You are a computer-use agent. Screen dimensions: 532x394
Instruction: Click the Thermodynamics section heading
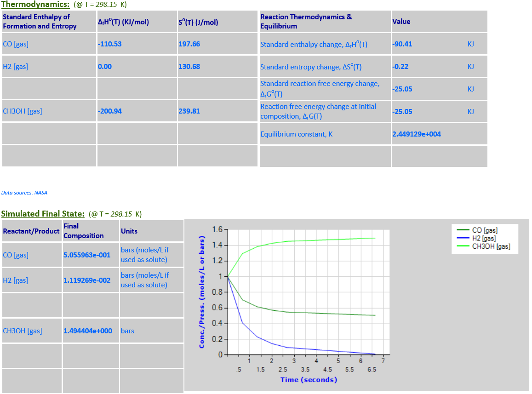35,5
